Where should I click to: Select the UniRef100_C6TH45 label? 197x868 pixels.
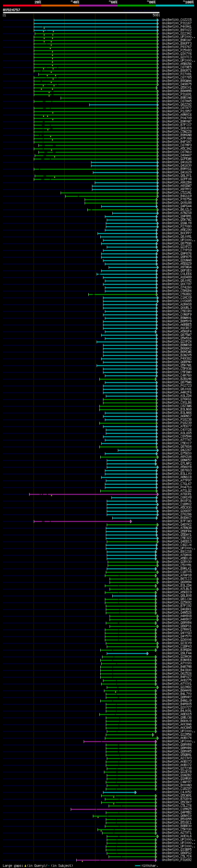177,101
